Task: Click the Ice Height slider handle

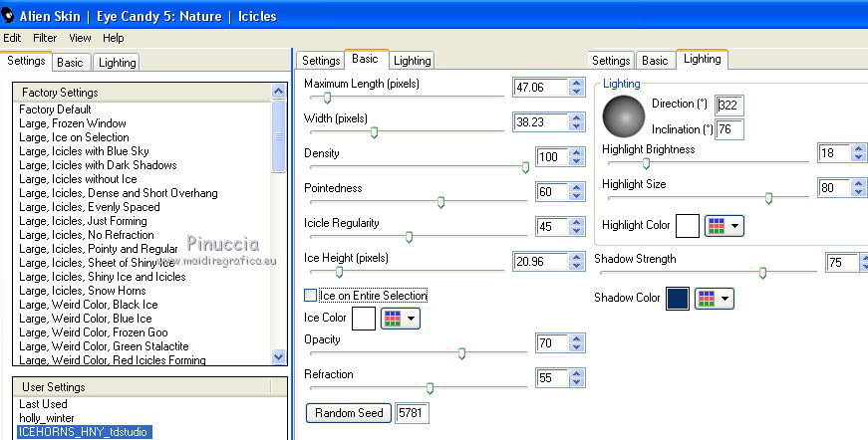Action: pos(340,272)
